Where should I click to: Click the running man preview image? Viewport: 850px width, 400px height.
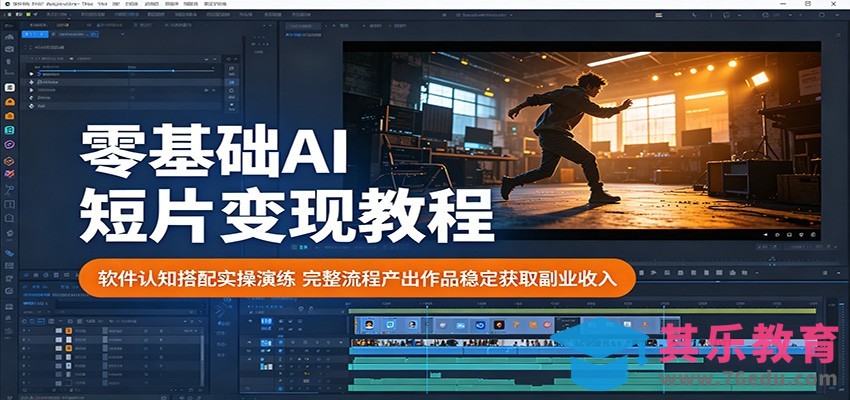[582, 140]
